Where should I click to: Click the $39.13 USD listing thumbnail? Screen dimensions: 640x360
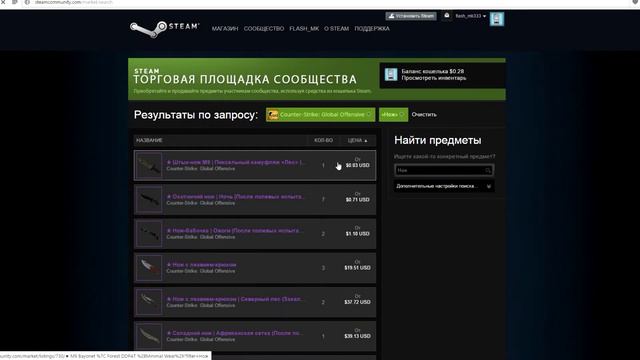pos(149,336)
